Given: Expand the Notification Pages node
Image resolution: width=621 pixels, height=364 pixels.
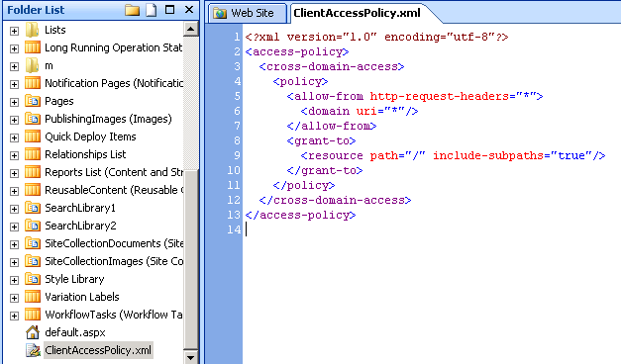Looking at the screenshot, I should click(x=14, y=84).
